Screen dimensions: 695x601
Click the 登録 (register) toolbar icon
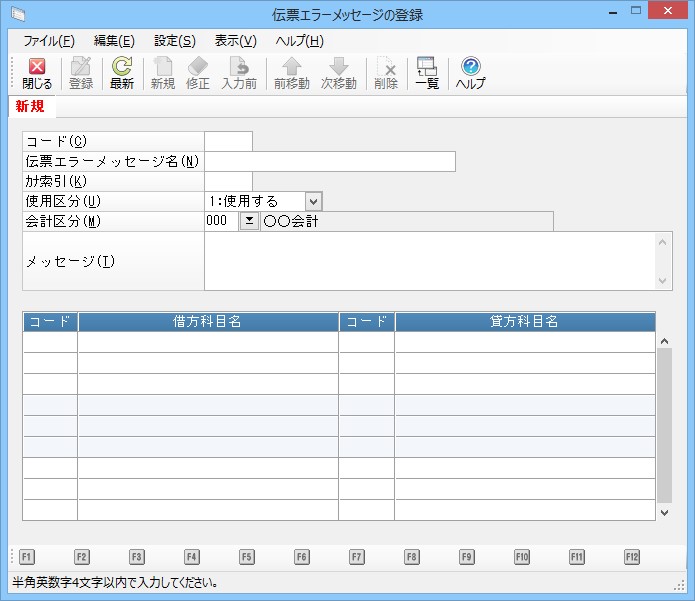pyautogui.click(x=81, y=68)
